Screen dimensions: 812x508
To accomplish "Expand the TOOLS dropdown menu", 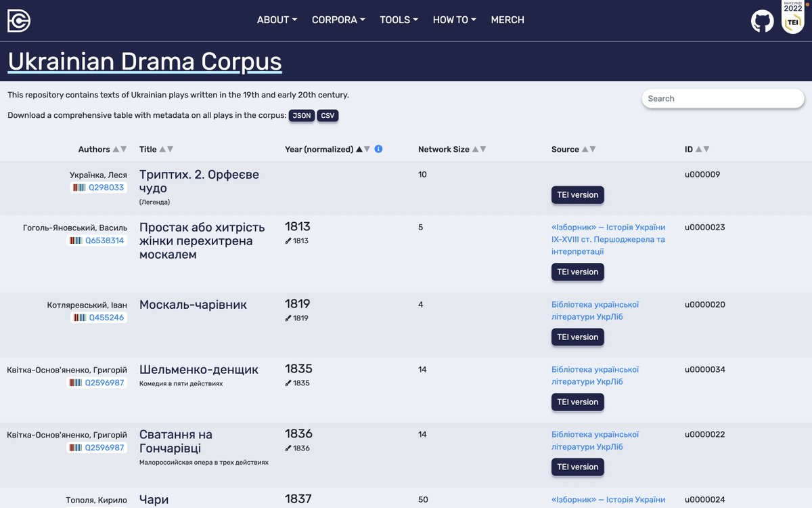I will (399, 20).
